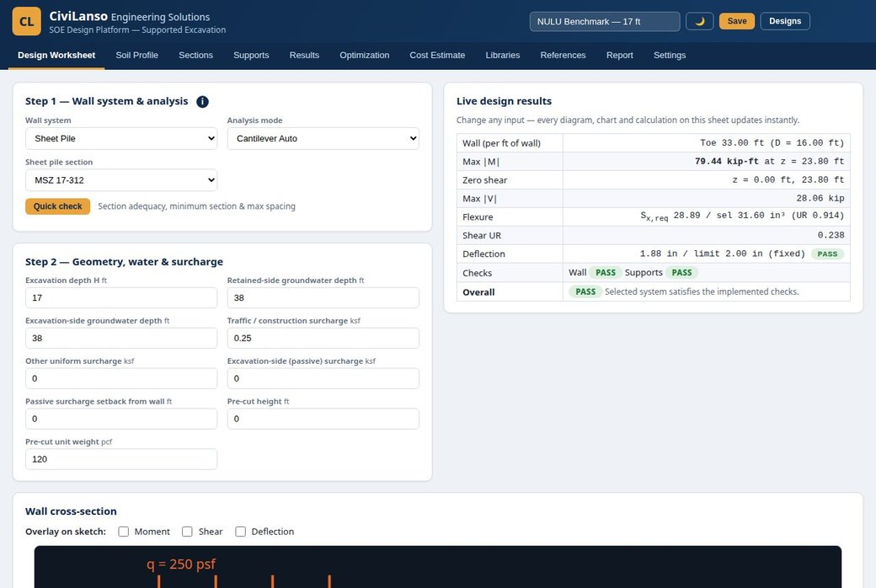Enable the Deflection overlay checkbox
876x588 pixels.
pyautogui.click(x=240, y=532)
